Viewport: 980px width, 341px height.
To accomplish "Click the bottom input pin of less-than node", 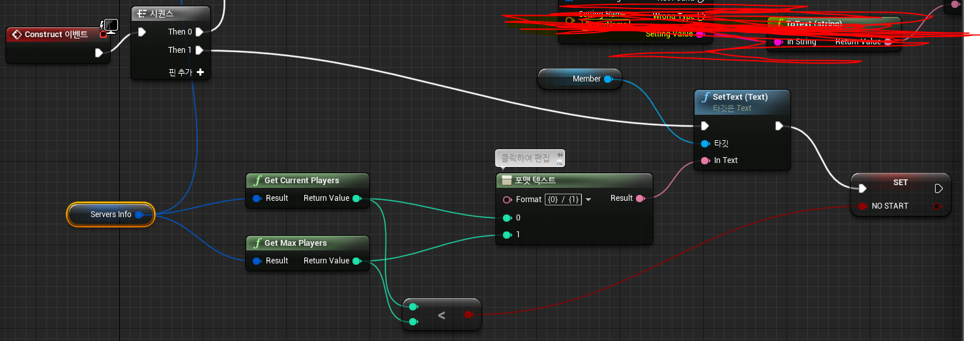I will pyautogui.click(x=414, y=321).
